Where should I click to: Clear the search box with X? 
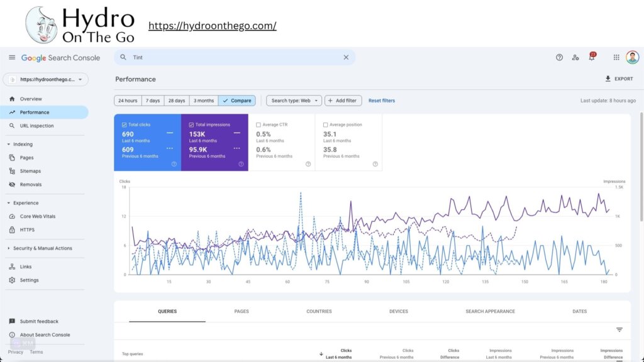[x=346, y=57]
